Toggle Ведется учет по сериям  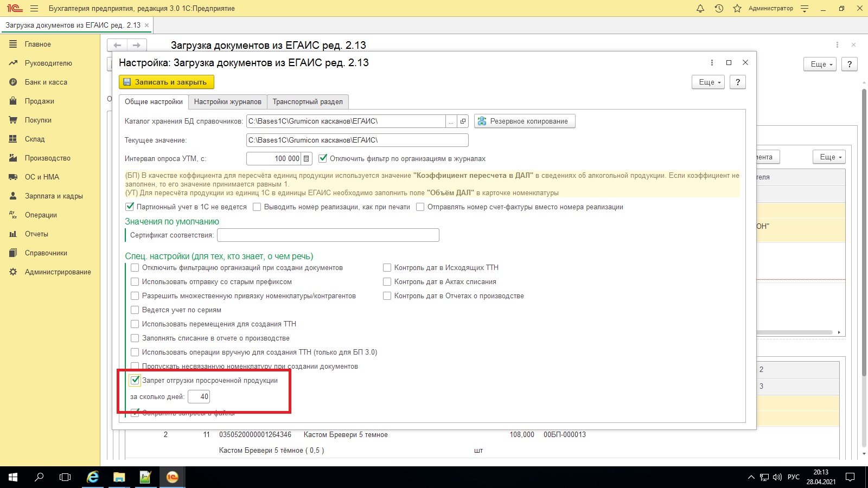click(135, 310)
